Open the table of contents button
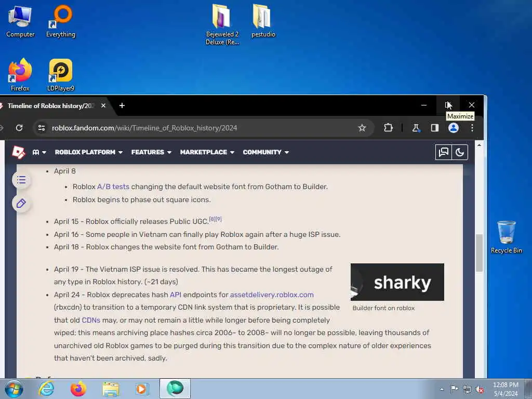Image resolution: width=532 pixels, height=399 pixels. pyautogui.click(x=21, y=180)
